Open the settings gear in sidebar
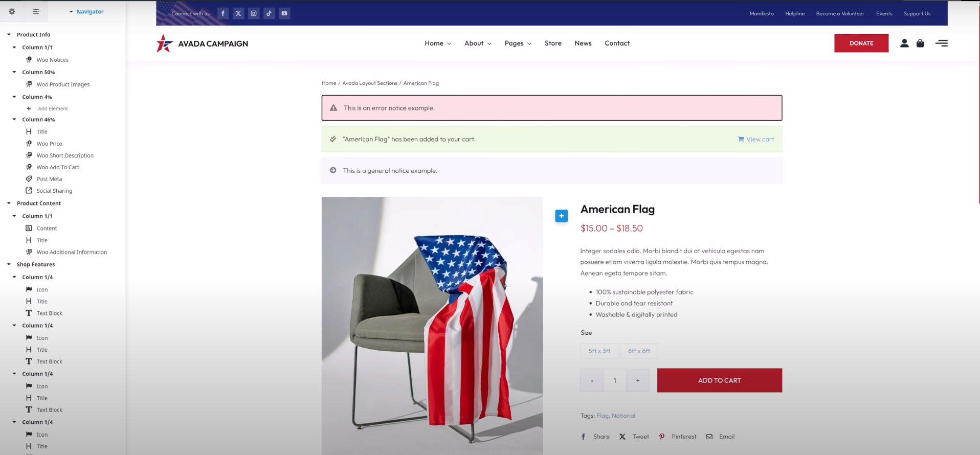Viewport: 980px width, 455px height. click(12, 11)
